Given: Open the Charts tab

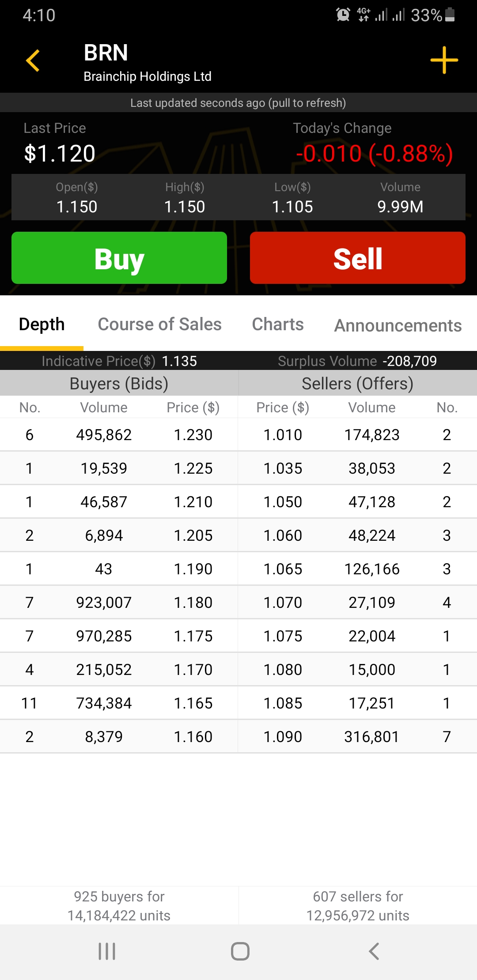Looking at the screenshot, I should click(278, 324).
